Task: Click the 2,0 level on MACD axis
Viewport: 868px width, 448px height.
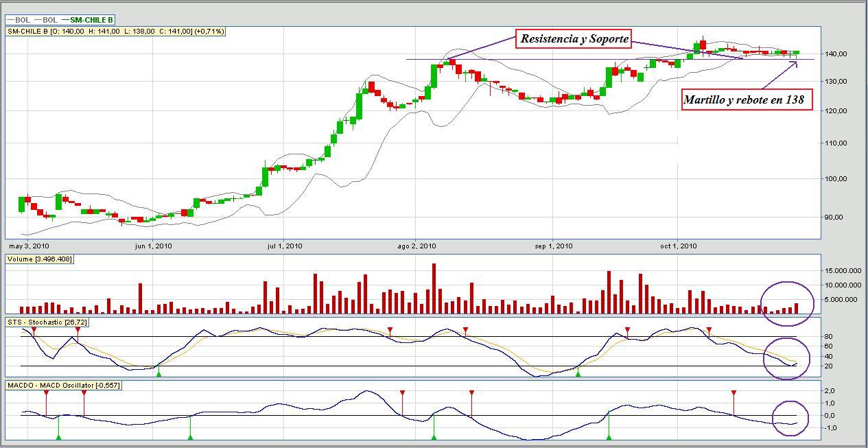Action: tap(830, 391)
